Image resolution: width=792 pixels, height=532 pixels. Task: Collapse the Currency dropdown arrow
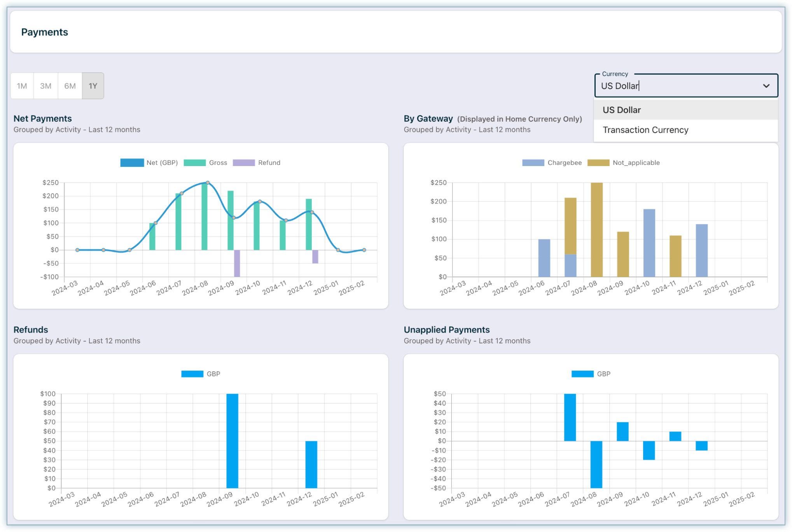click(x=766, y=86)
